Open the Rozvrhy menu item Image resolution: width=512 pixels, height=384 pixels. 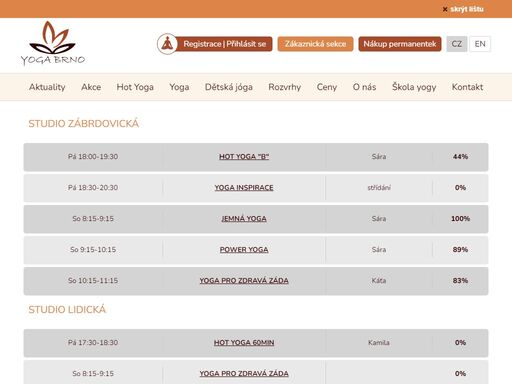click(285, 87)
